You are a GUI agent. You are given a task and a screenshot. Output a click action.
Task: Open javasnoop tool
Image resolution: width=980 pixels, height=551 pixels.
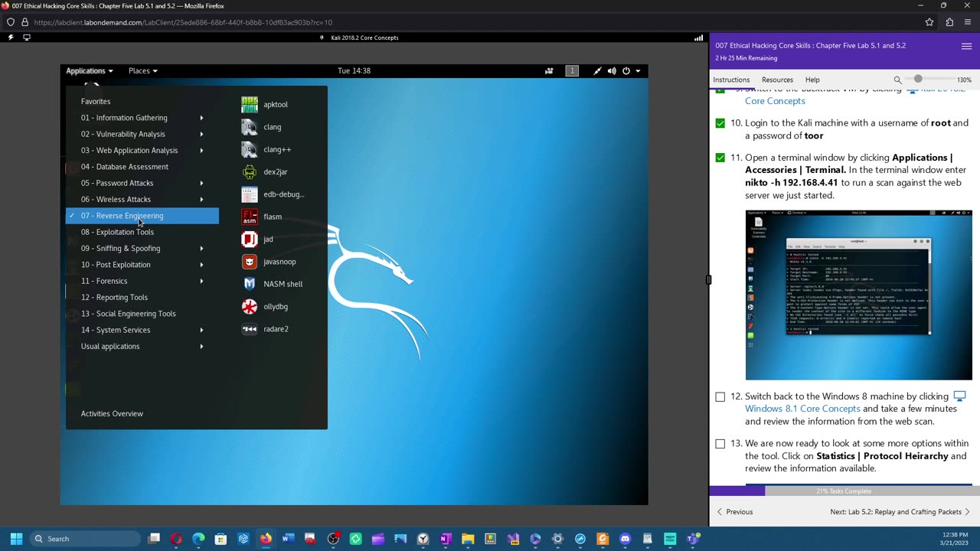(x=269, y=262)
